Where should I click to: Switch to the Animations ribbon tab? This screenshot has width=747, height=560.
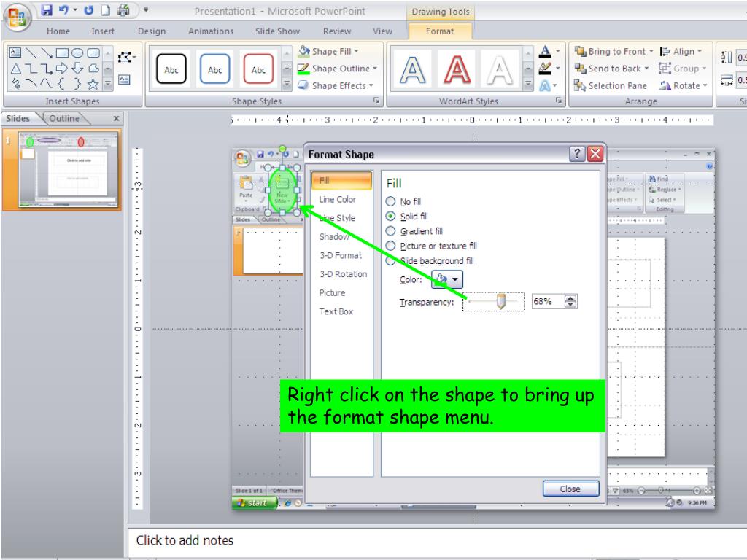211,31
